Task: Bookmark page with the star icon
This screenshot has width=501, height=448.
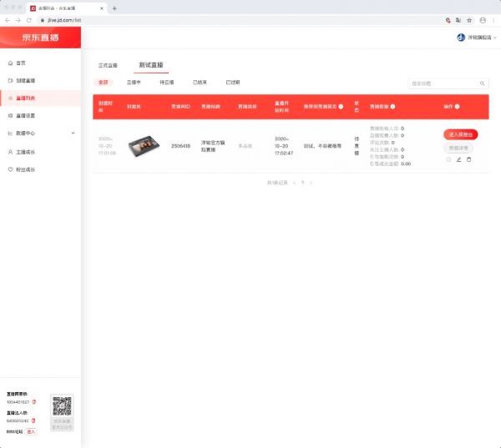Action: (x=469, y=20)
